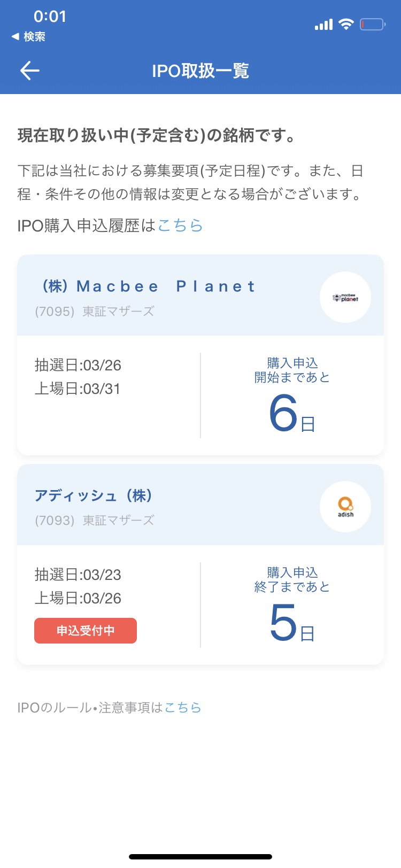Tap the 上場日:03/26 date on アディッシュ
Screen dimensions: 401x868
point(78,599)
